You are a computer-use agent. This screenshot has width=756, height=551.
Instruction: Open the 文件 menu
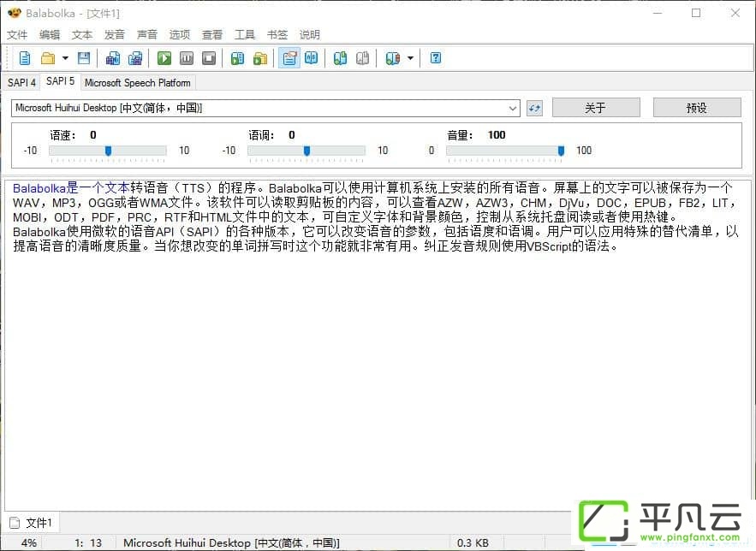point(17,35)
